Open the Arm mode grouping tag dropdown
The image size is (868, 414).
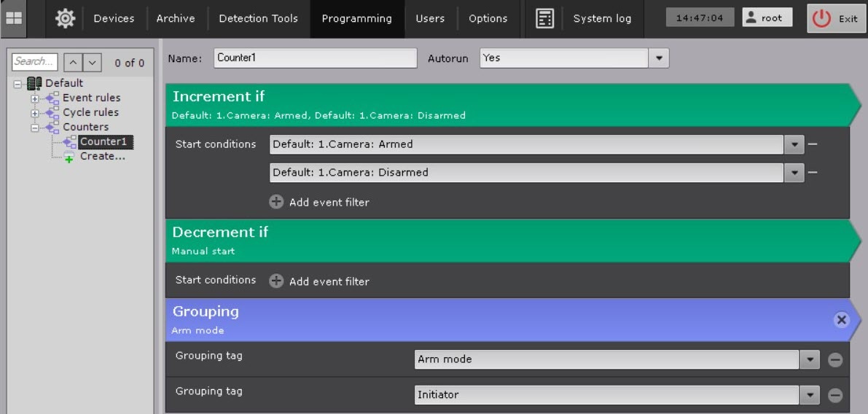[809, 359]
